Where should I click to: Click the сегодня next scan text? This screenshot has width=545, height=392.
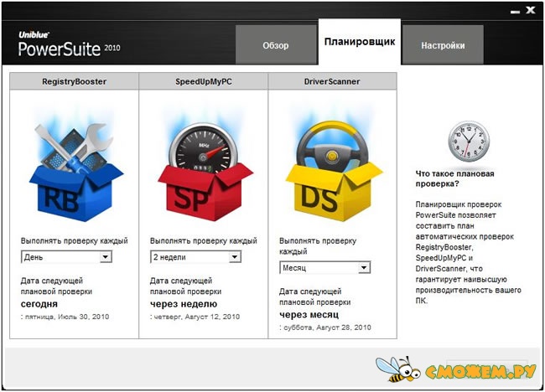(39, 304)
